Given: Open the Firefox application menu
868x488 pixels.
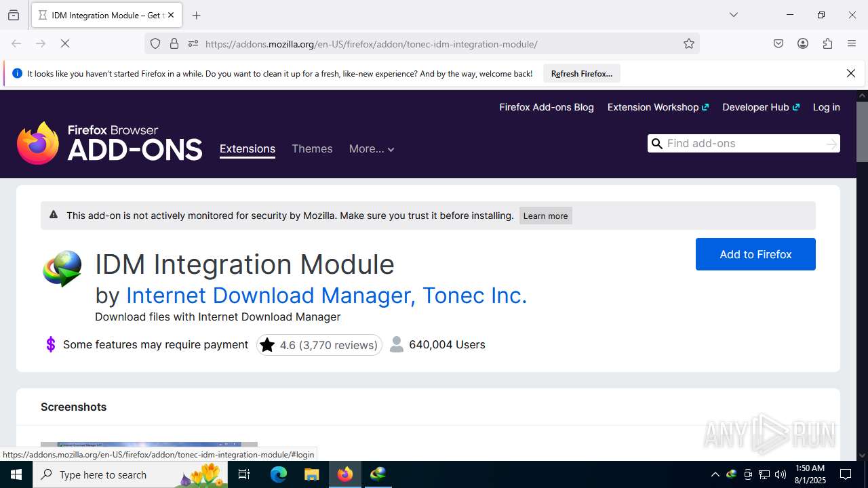Looking at the screenshot, I should point(852,43).
